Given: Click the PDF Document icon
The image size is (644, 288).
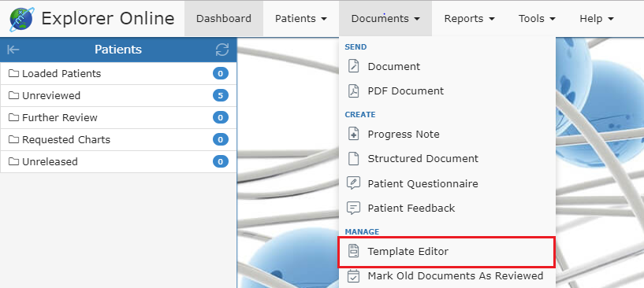Looking at the screenshot, I should pos(353,90).
